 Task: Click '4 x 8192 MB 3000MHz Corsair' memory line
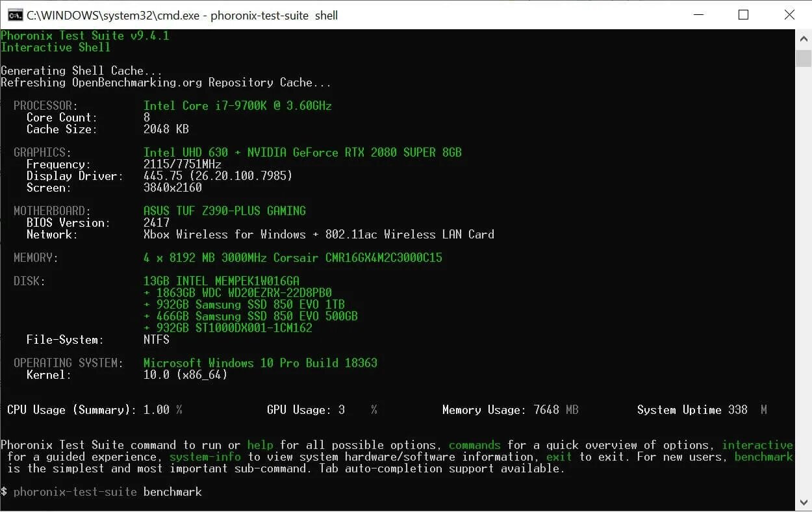click(x=293, y=258)
